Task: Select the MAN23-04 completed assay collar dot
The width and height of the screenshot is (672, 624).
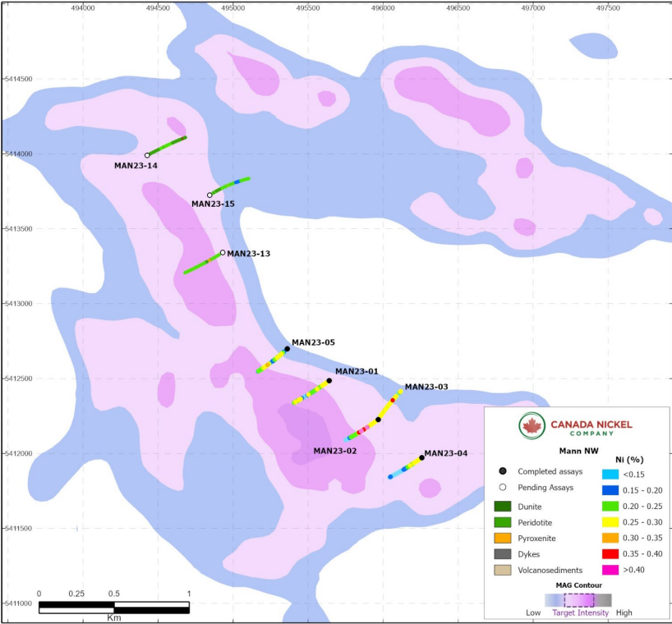Action: coord(421,457)
